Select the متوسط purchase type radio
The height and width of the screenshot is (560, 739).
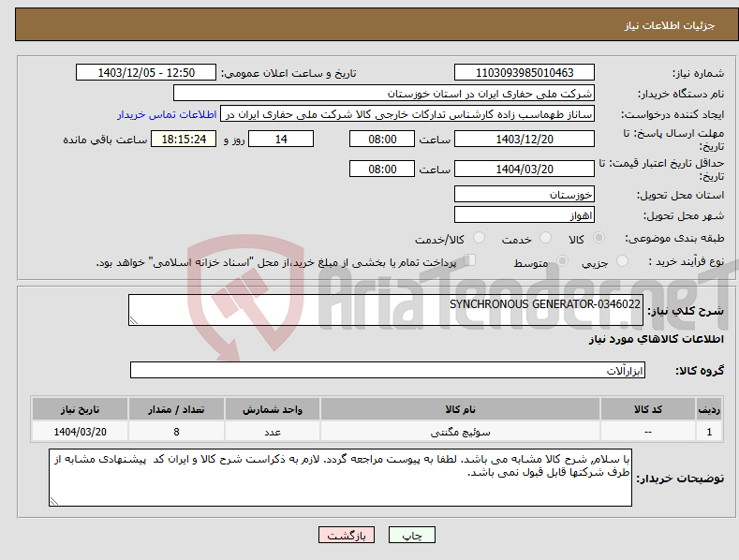click(x=562, y=261)
